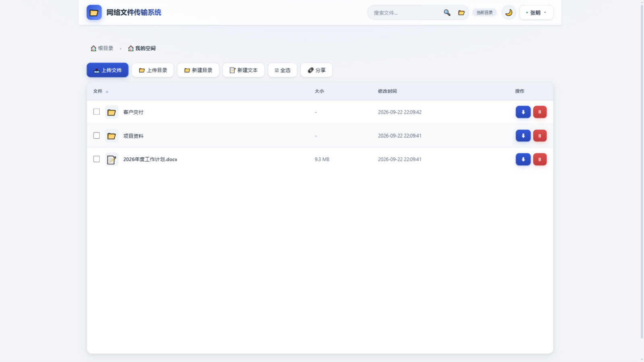Click the 2026-09-22 22:09:42 timestamp

[400, 112]
